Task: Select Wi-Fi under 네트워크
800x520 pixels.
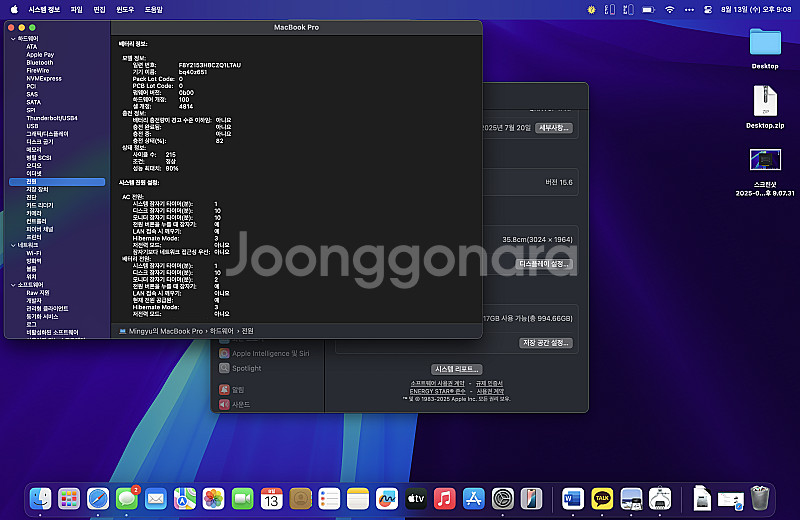Action: pyautogui.click(x=34, y=253)
